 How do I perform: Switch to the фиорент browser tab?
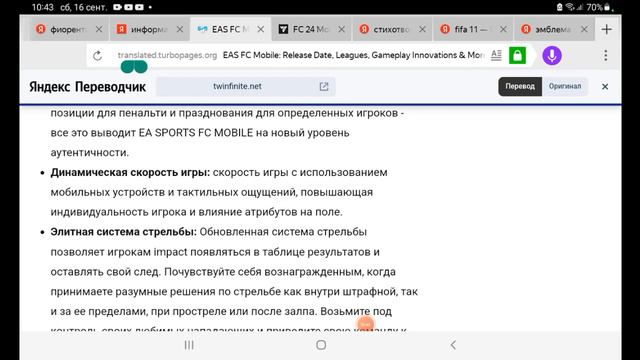[x=68, y=29]
